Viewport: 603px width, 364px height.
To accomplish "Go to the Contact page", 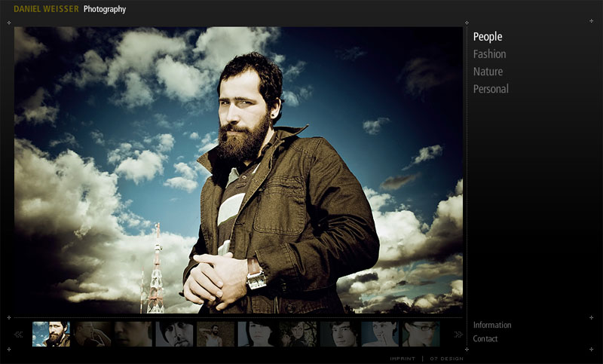I will point(485,339).
